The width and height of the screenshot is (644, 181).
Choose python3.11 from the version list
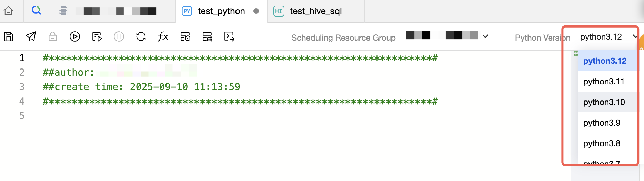tap(604, 82)
